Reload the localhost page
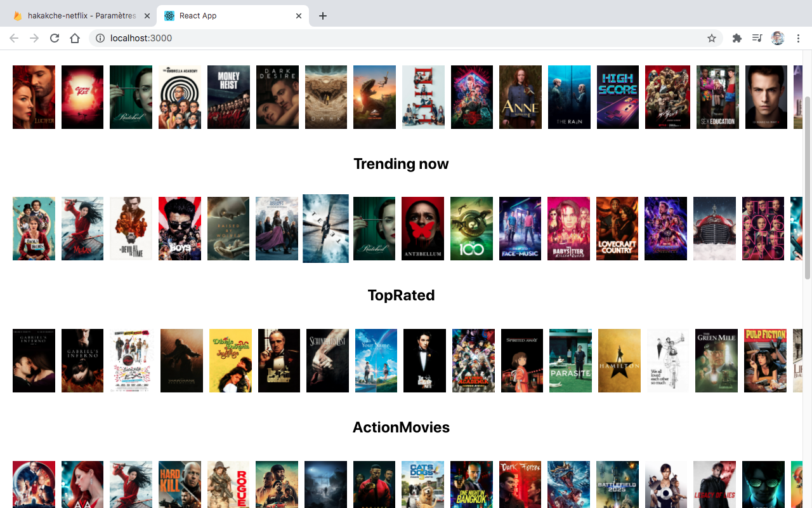The width and height of the screenshot is (812, 508). pyautogui.click(x=55, y=38)
